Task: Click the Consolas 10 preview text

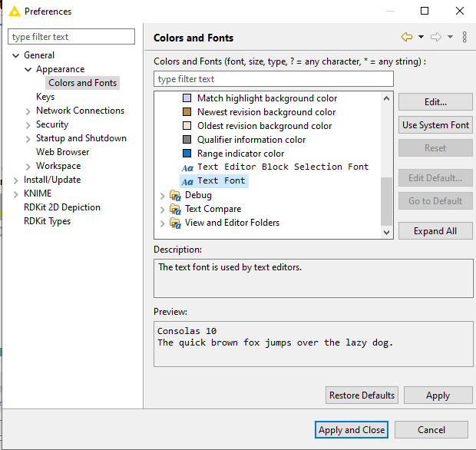Action: (x=187, y=331)
